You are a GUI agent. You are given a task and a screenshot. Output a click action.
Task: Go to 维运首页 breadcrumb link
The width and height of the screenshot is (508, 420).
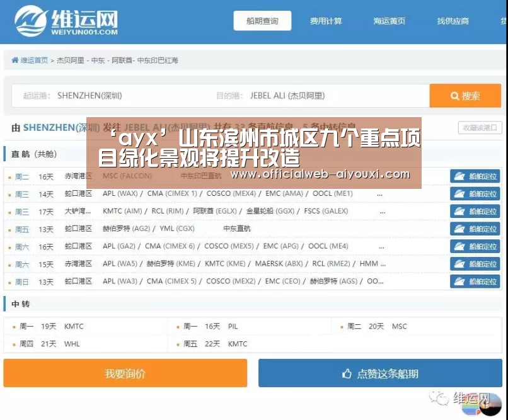[x=34, y=60]
